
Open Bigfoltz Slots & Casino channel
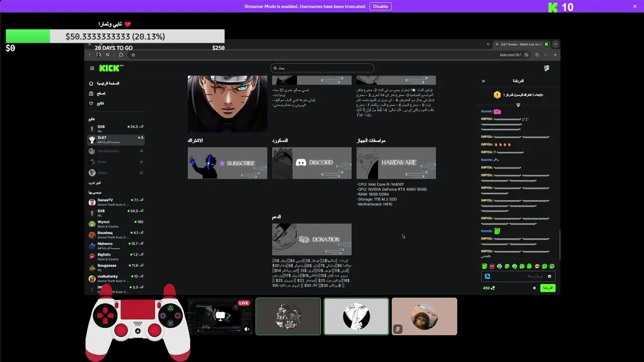(x=116, y=256)
